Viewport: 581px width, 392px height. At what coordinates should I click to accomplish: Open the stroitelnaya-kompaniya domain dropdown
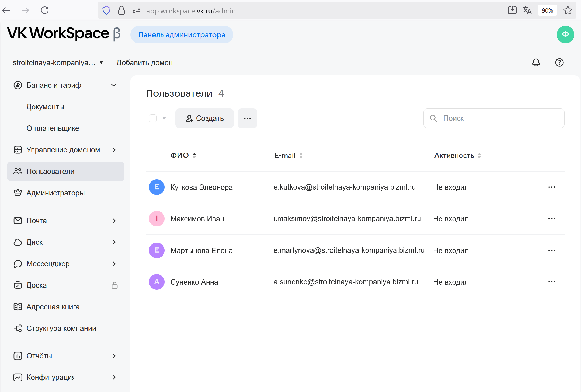58,62
